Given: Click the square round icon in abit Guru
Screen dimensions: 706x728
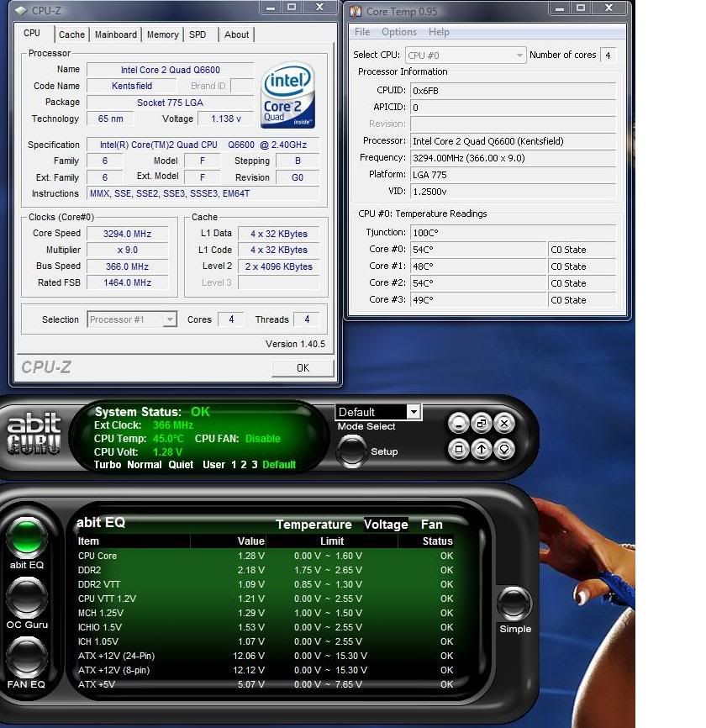Looking at the screenshot, I should [459, 449].
